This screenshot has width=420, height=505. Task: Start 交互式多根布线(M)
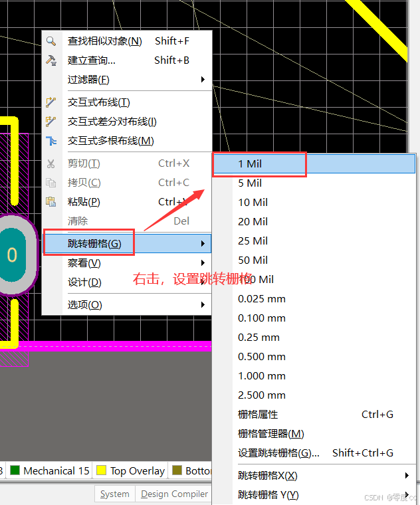[x=127, y=141]
